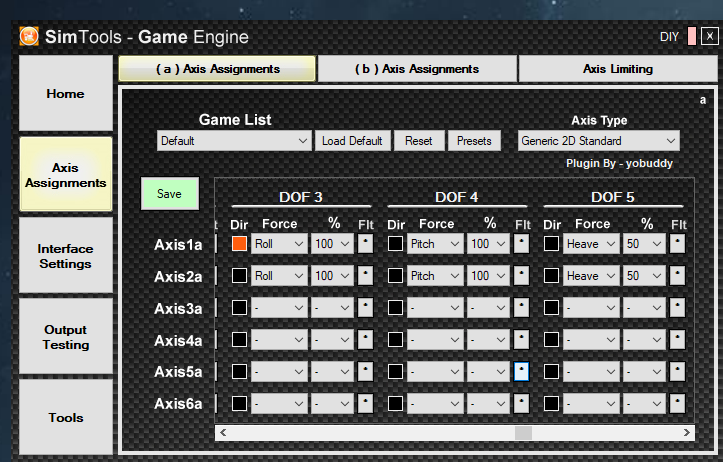Click the horizontal scrollbar thumb
This screenshot has height=462, width=723.
pyautogui.click(x=523, y=432)
